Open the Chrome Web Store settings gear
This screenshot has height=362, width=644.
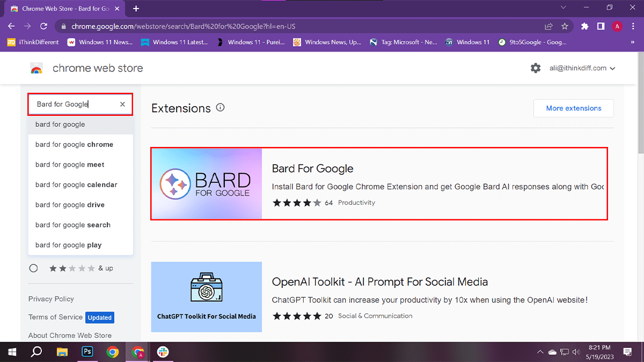coord(535,68)
